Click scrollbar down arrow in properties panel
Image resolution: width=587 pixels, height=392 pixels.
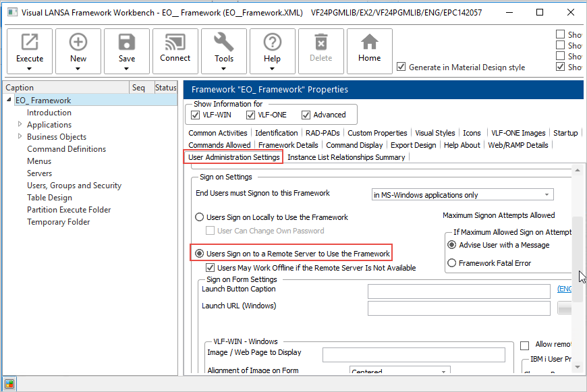point(578,367)
